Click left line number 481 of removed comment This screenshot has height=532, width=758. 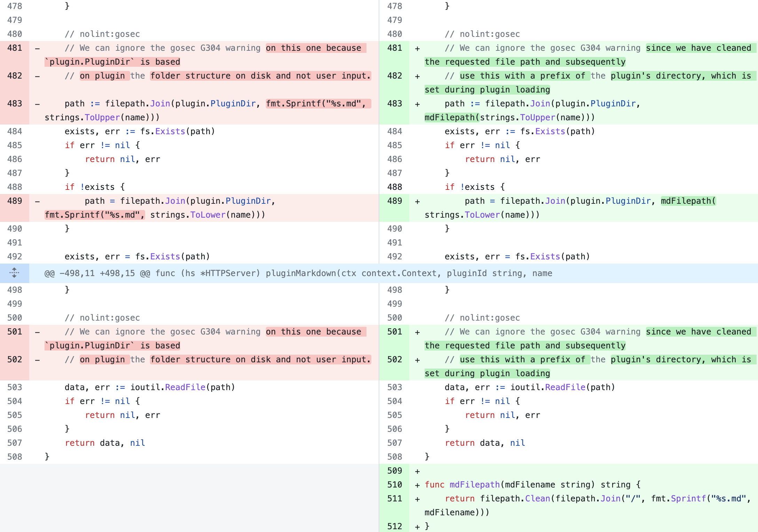15,48
